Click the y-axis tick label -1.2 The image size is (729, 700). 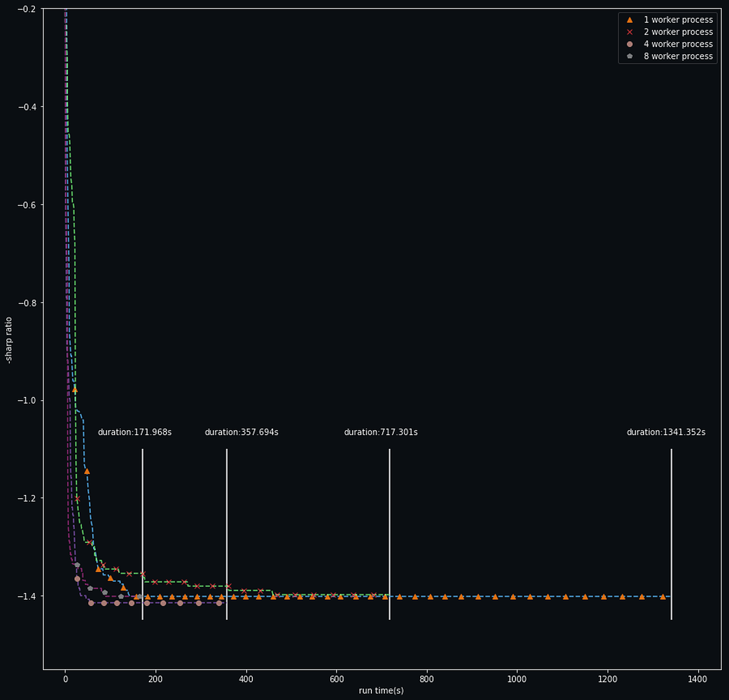click(27, 498)
